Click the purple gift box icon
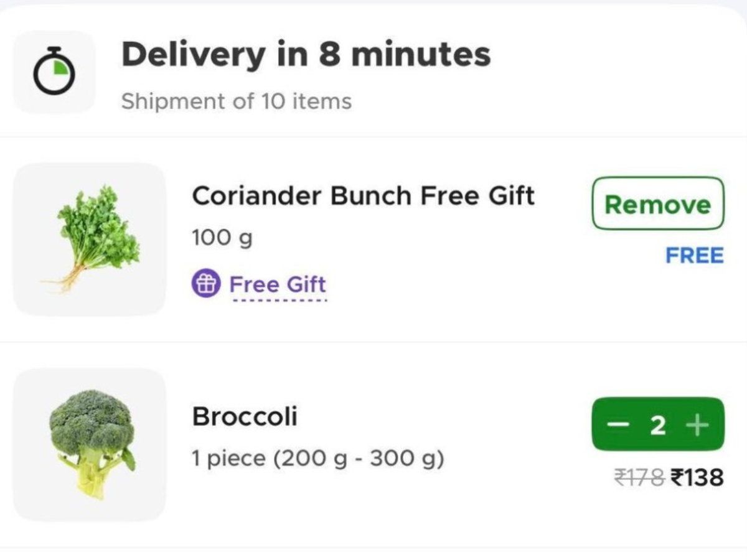 [x=205, y=284]
